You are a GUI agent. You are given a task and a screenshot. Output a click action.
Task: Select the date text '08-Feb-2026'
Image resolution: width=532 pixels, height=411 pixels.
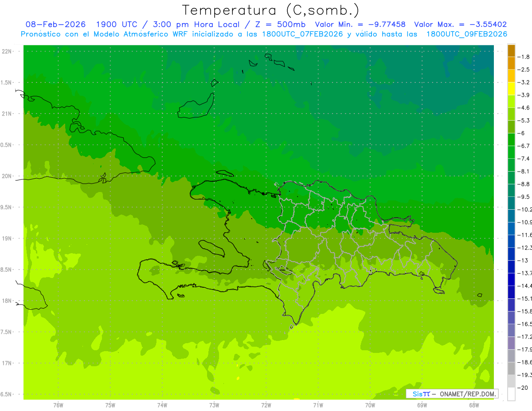pyautogui.click(x=55, y=24)
